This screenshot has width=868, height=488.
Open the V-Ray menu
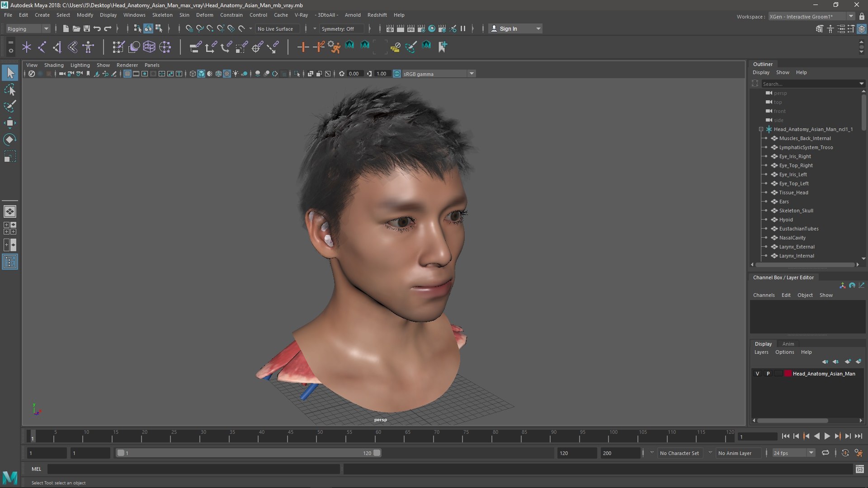(301, 15)
